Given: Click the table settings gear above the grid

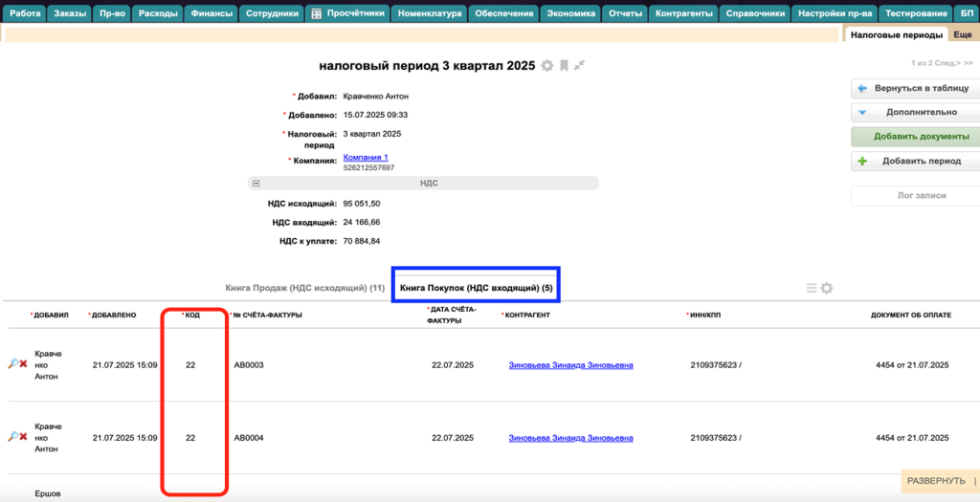Looking at the screenshot, I should (x=826, y=288).
